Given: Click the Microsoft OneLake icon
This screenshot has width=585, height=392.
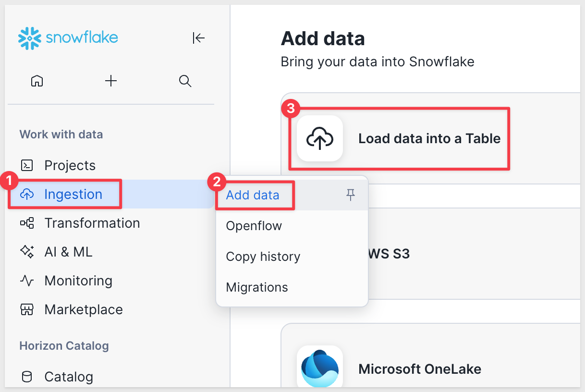Looking at the screenshot, I should 319,368.
